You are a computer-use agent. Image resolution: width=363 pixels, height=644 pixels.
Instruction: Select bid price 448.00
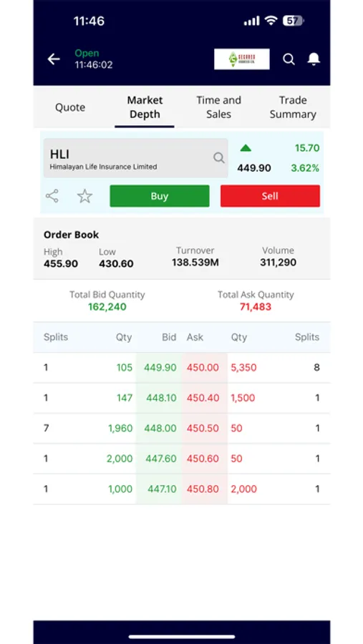[160, 429]
